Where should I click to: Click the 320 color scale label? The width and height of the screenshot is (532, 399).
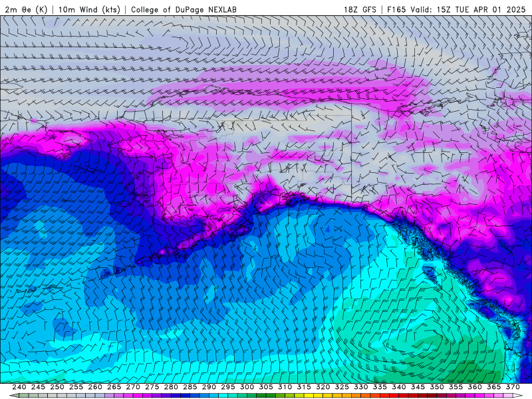pos(323,387)
